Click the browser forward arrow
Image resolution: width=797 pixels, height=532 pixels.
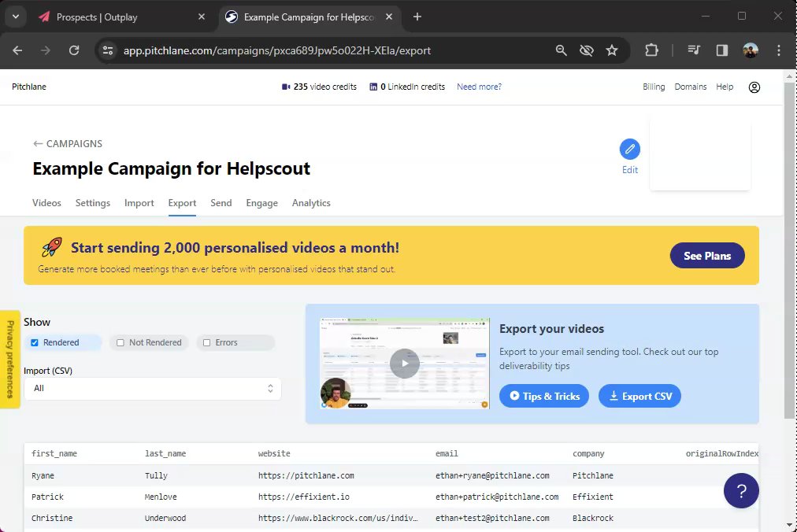click(x=45, y=50)
